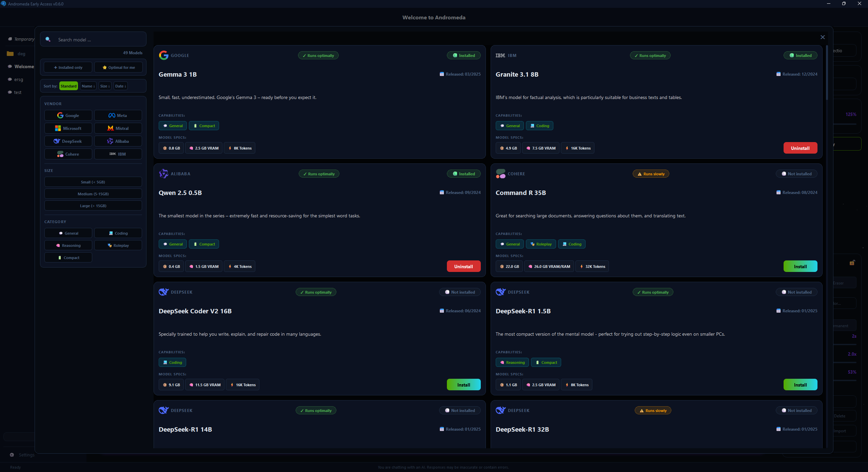Select Standard sort order
The height and width of the screenshot is (472, 868).
pos(68,86)
